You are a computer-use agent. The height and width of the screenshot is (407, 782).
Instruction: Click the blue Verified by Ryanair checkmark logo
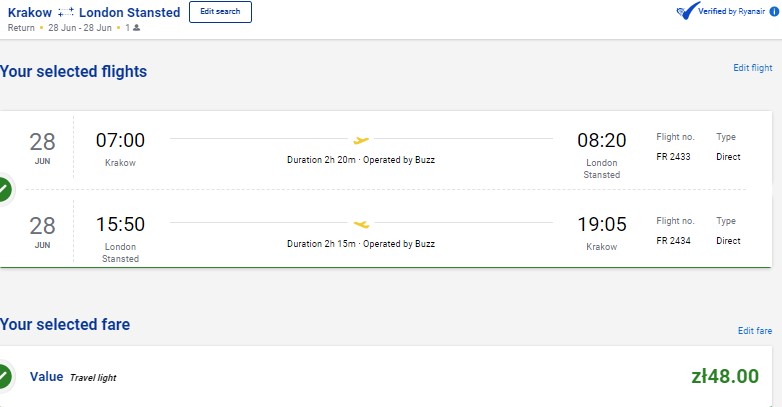(x=688, y=11)
